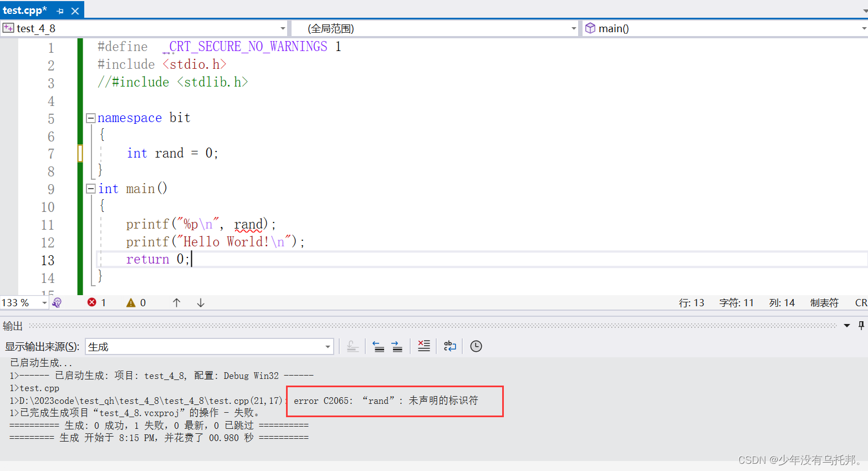
Task: Toggle word wrap in the output panel
Action: (x=450, y=346)
